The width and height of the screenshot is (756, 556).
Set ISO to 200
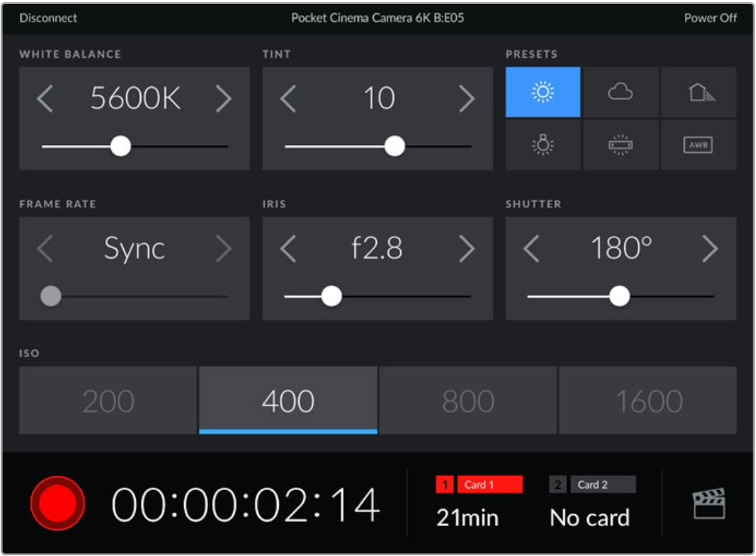pos(108,401)
